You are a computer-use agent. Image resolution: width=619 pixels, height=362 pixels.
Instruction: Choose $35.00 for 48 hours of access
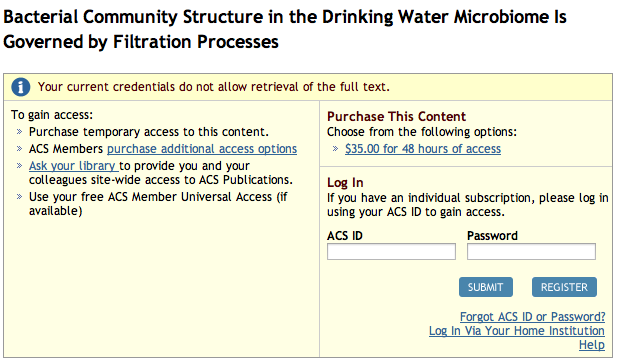(x=423, y=149)
